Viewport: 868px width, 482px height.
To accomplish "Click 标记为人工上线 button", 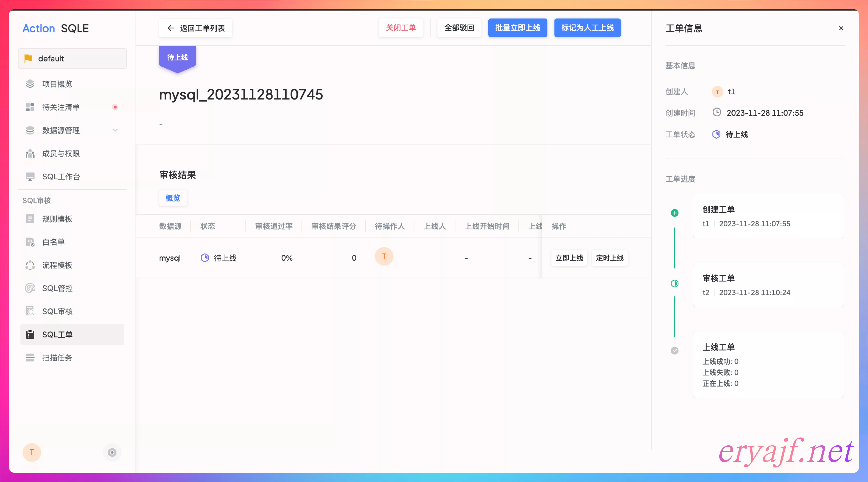I will click(587, 28).
